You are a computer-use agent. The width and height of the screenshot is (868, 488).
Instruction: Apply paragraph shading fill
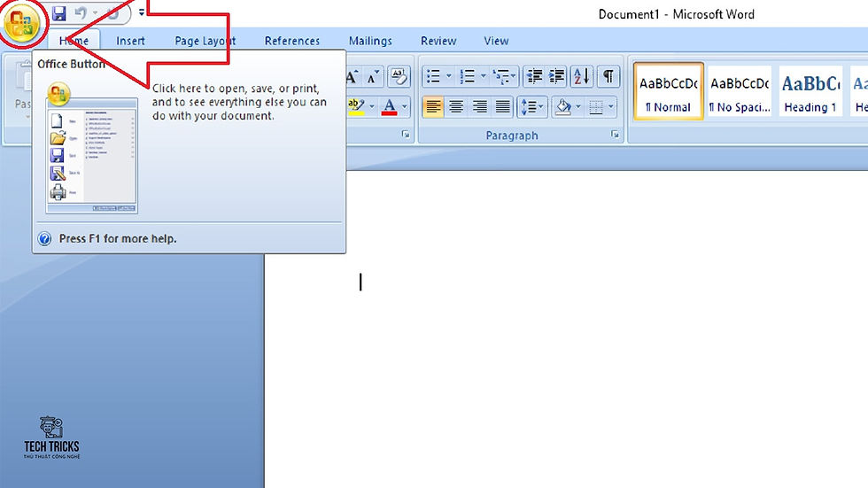(563, 106)
